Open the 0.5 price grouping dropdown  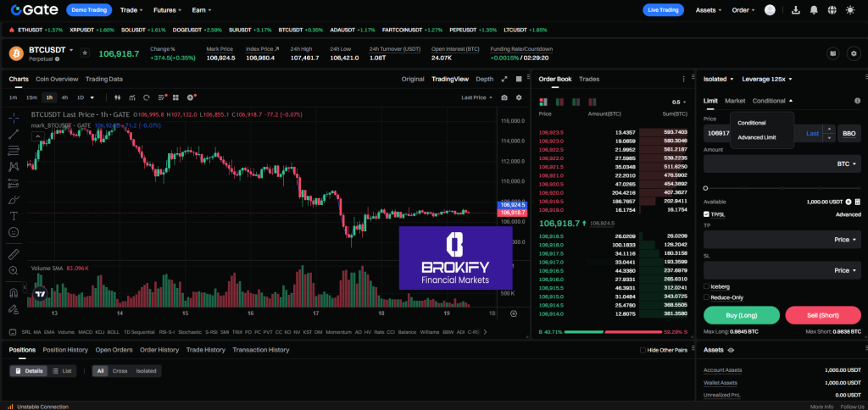(x=679, y=102)
